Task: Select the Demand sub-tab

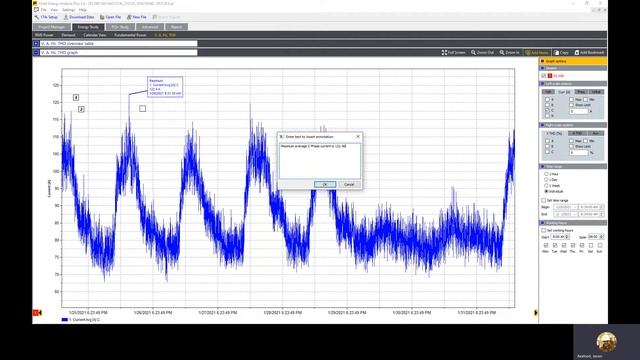Action: click(x=68, y=35)
